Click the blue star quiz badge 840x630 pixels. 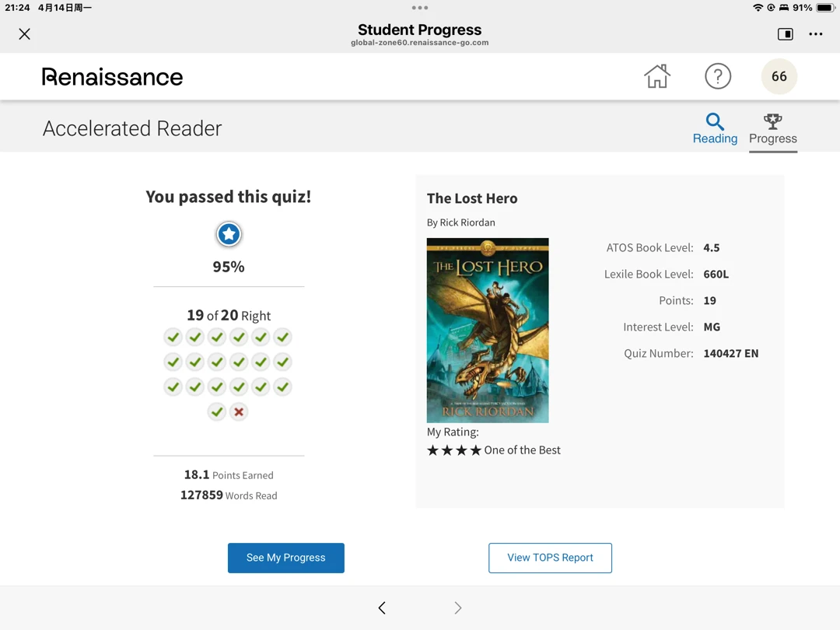click(229, 234)
